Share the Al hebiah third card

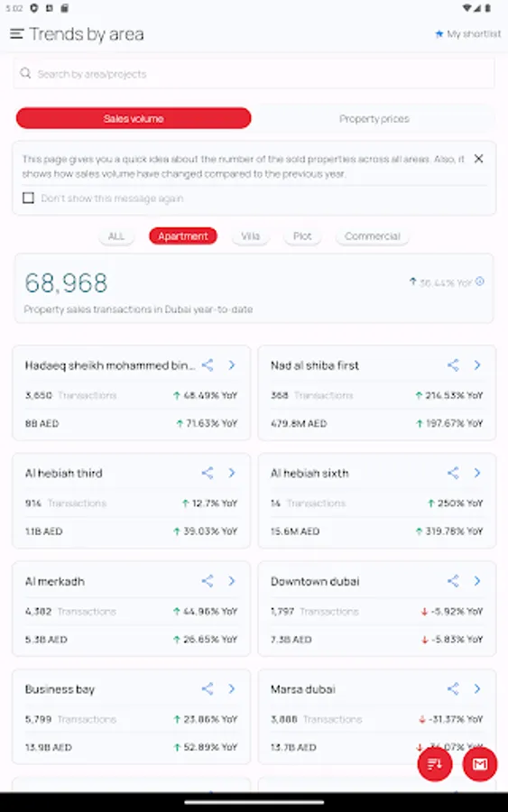tap(208, 473)
